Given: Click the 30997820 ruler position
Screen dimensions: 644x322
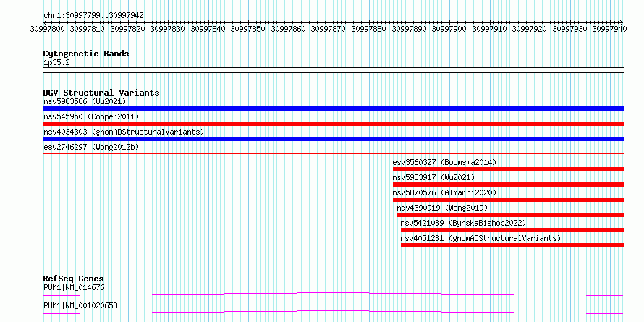Looking at the screenshot, I should point(128,29).
